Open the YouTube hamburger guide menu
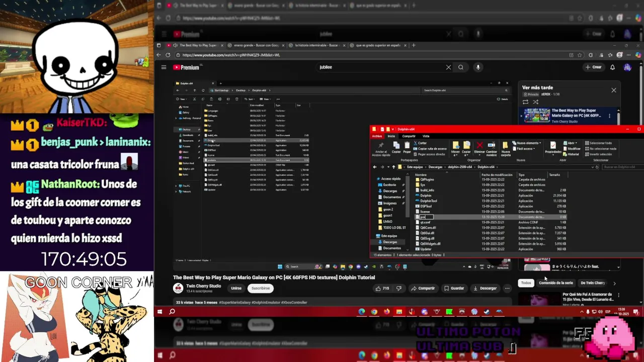Screen dimensions: 644x362 [164, 67]
